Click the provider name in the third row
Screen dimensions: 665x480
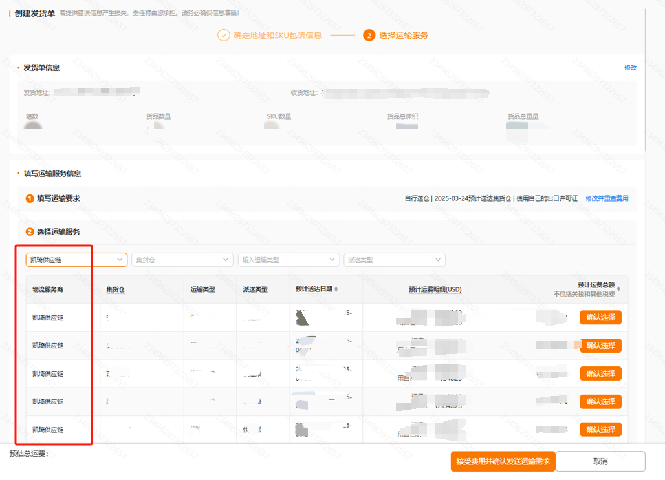48,374
